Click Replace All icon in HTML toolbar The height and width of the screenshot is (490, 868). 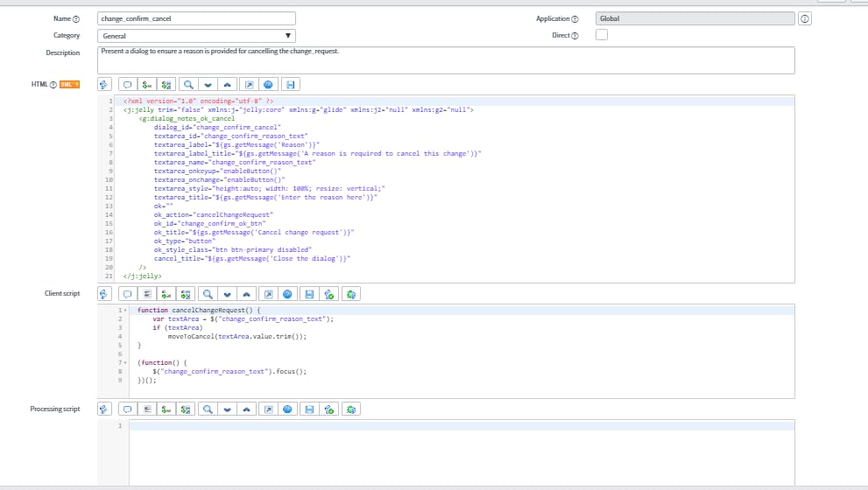click(166, 85)
